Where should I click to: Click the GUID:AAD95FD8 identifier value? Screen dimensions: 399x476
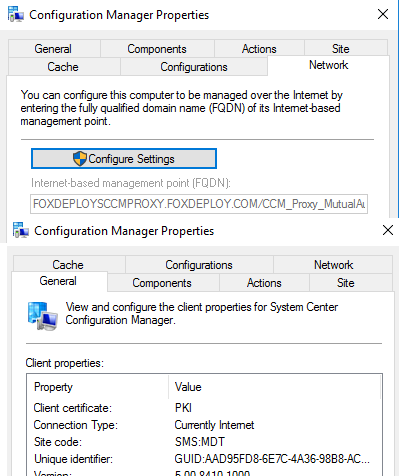pos(272,459)
